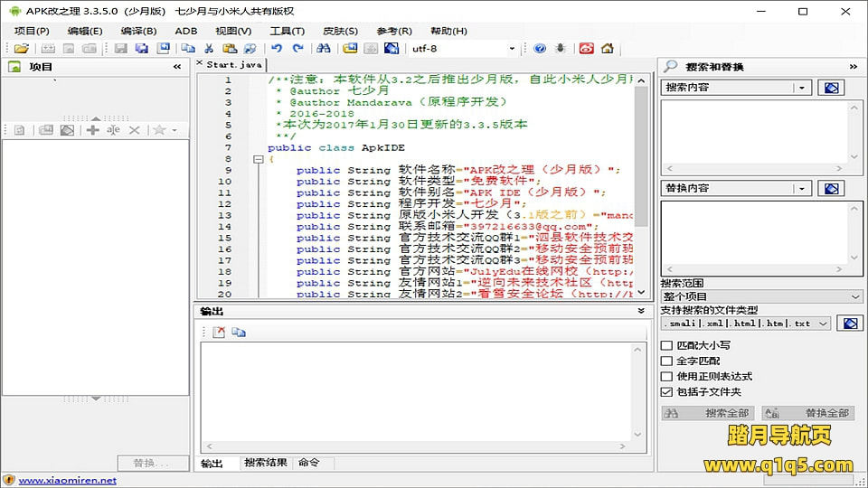868x488 pixels.
Task: Enable the 匹配大小写 checkbox
Action: (x=667, y=345)
